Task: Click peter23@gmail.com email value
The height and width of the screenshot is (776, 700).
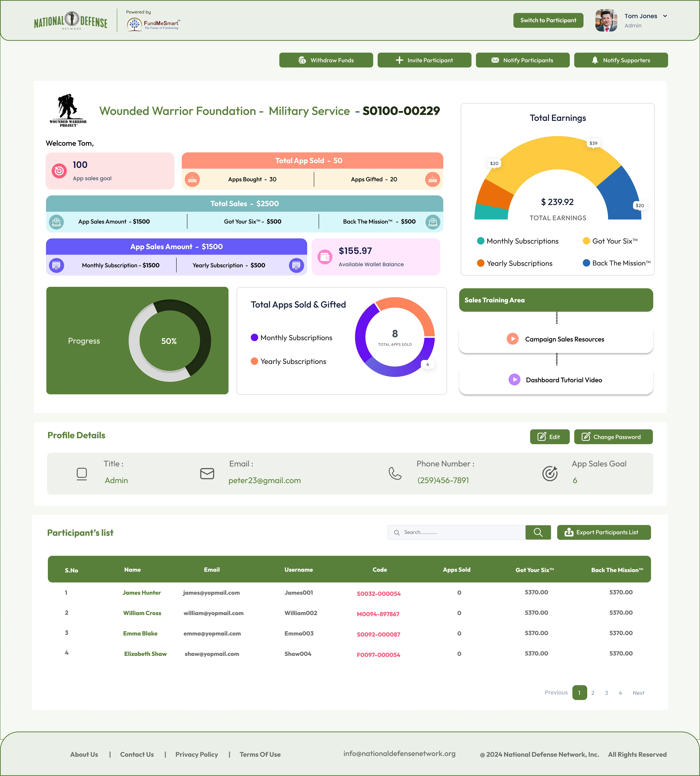Action: click(265, 481)
